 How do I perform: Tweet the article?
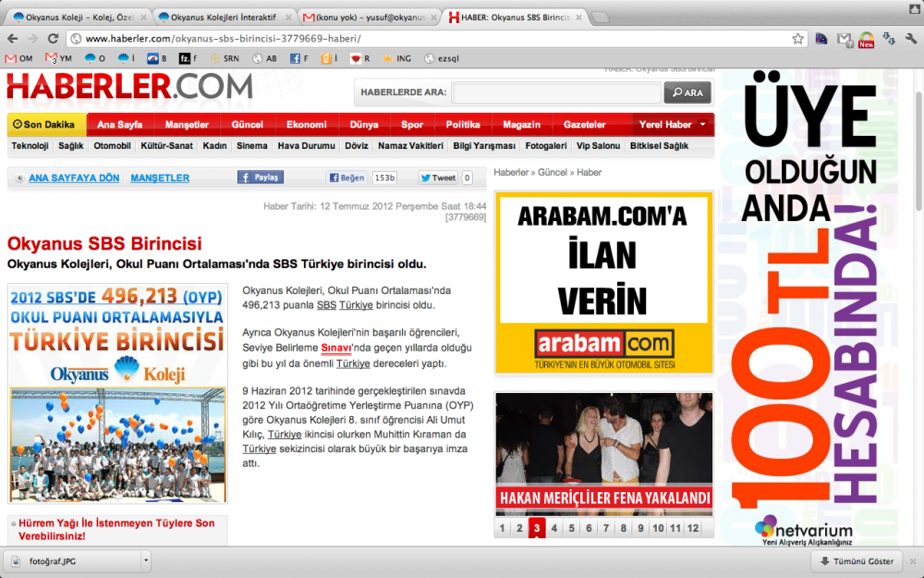438,178
